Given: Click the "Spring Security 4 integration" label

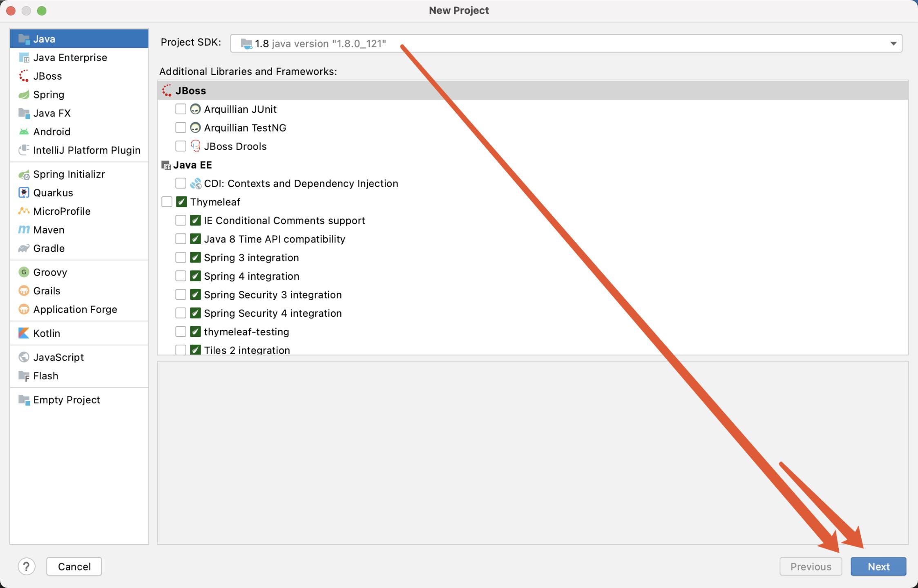Looking at the screenshot, I should point(273,314).
